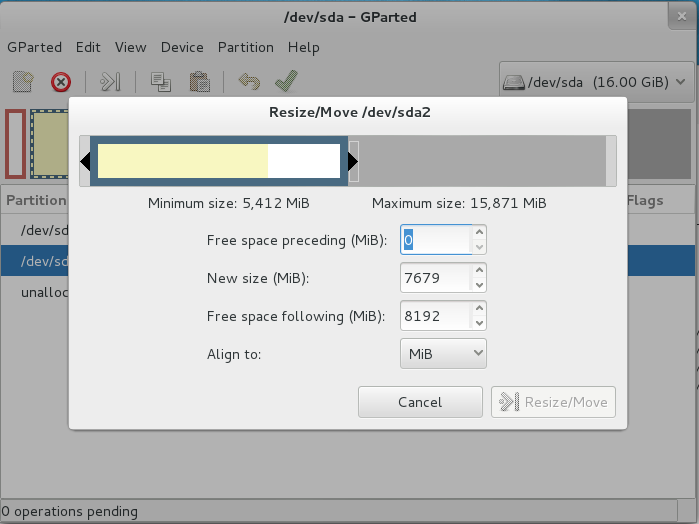Click the 0 operations pending status text
The image size is (699, 524).
pyautogui.click(x=70, y=511)
